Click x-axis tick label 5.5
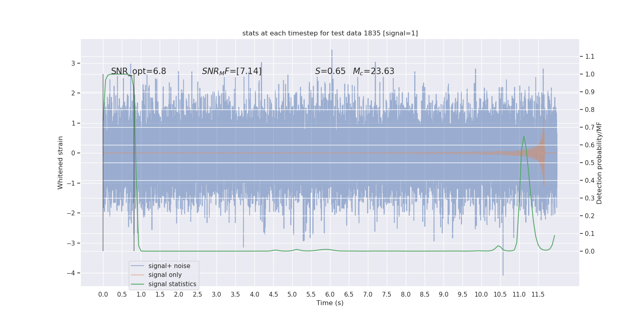644x322 pixels. coord(311,295)
